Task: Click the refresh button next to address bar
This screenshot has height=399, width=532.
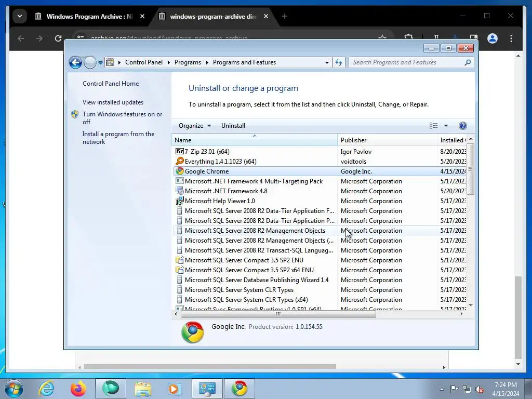Action: (x=339, y=62)
